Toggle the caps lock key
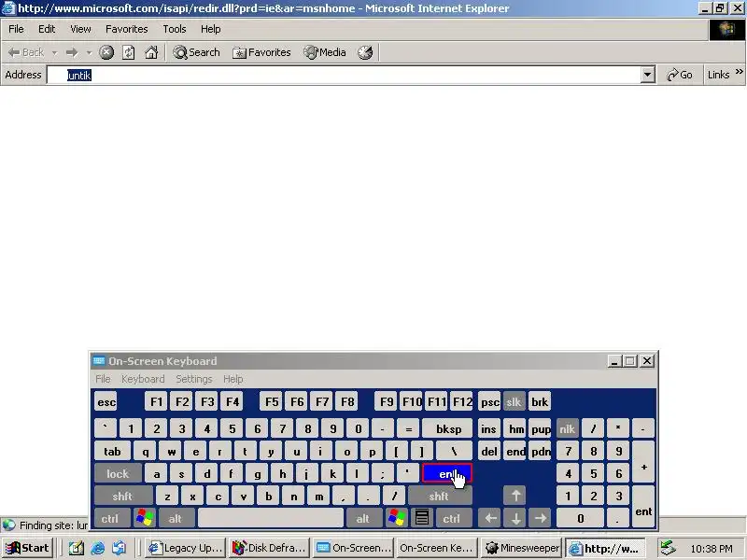 pos(118,474)
